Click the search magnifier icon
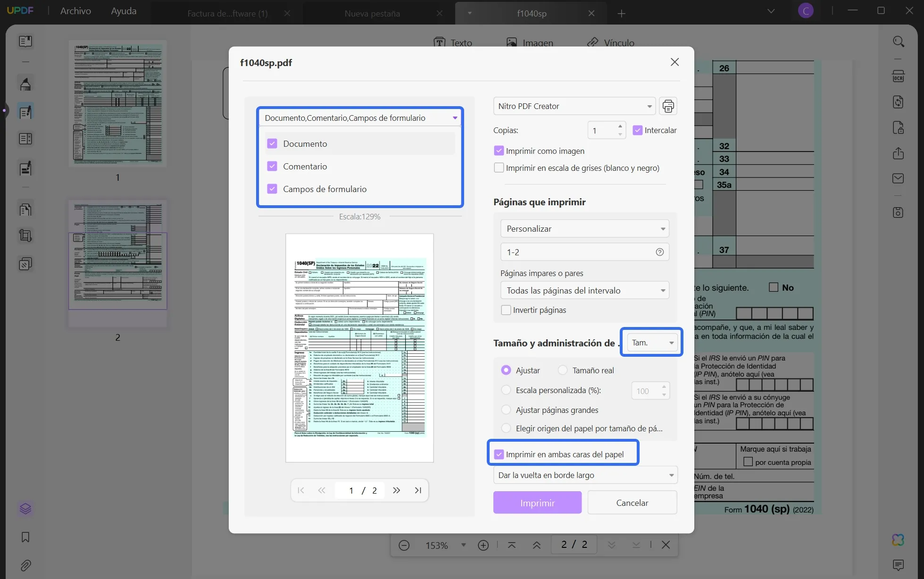Viewport: 924px width, 579px height. (899, 42)
